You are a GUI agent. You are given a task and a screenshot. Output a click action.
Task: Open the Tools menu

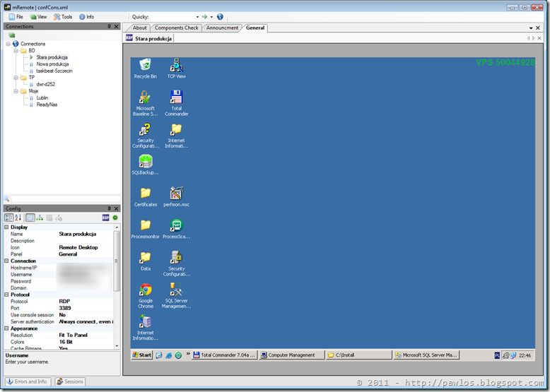[63, 17]
